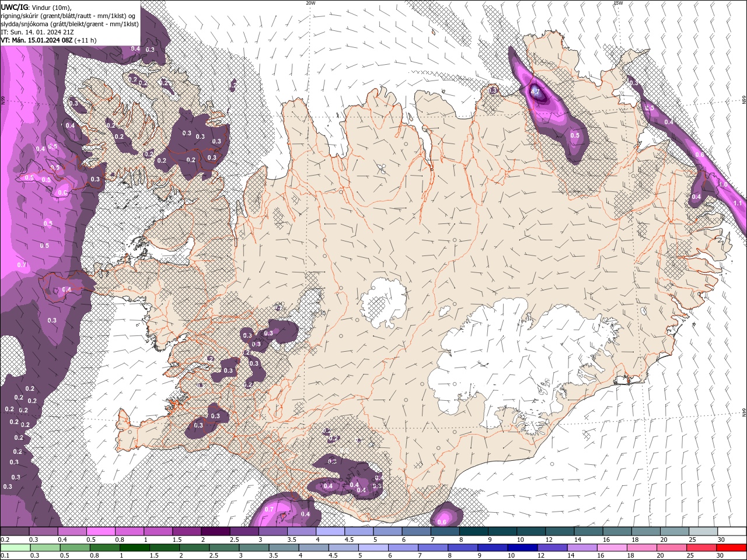Image resolution: width=747 pixels, height=560 pixels.
Task: Click the '0.8' label in upper snow legend
Action: 120,540
